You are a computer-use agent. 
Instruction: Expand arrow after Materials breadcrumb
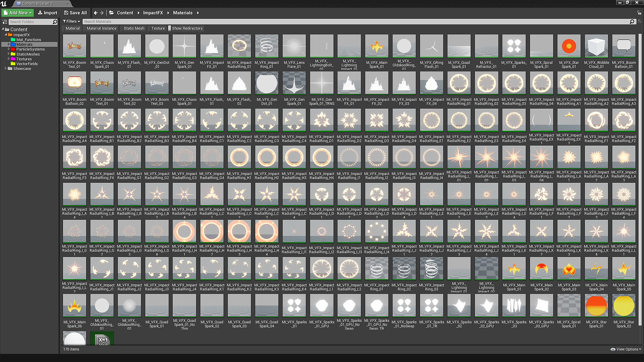[x=198, y=13]
